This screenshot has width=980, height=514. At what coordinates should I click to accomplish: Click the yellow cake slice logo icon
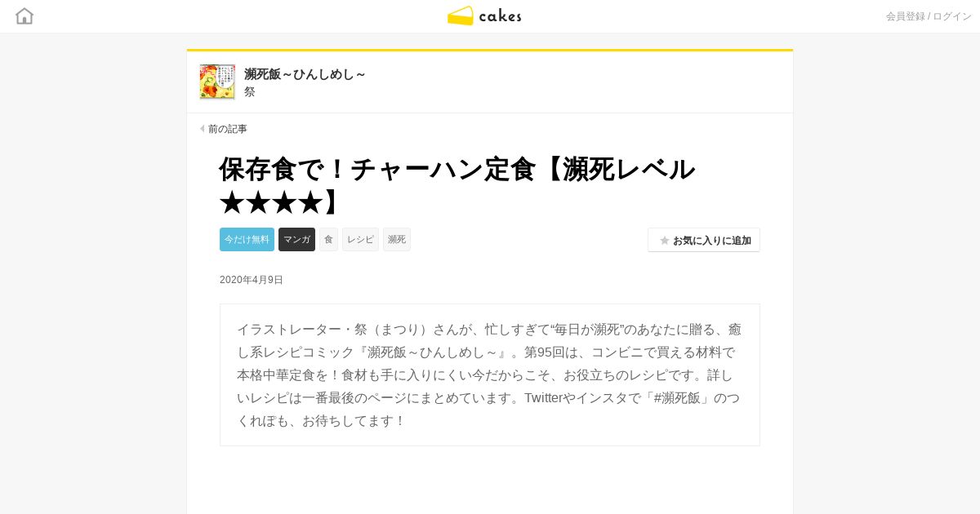(461, 16)
